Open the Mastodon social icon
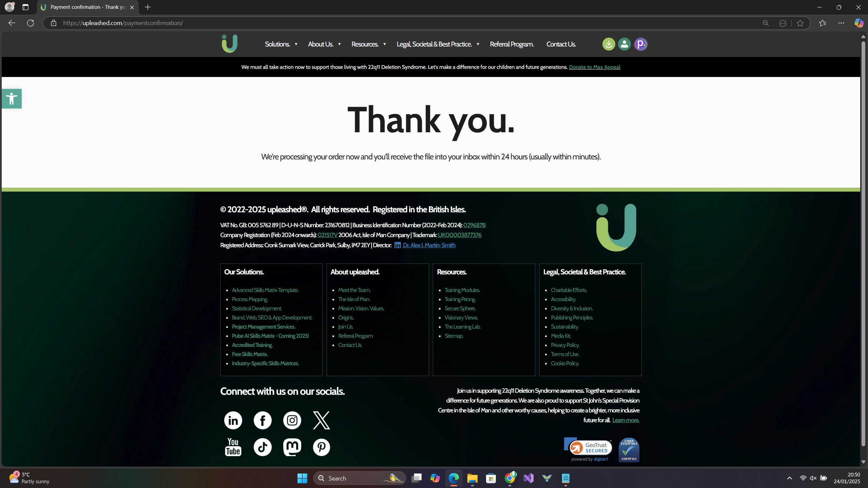868x488 pixels. pyautogui.click(x=292, y=447)
